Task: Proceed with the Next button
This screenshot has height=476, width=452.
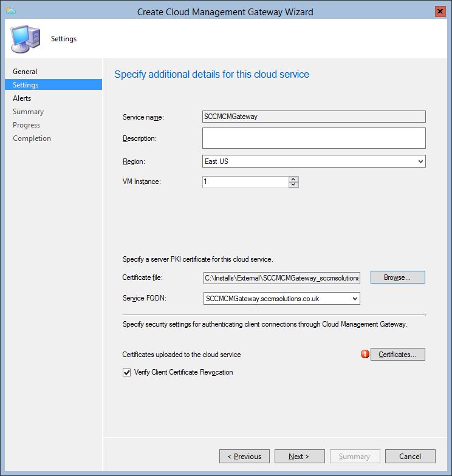Action: 300,457
